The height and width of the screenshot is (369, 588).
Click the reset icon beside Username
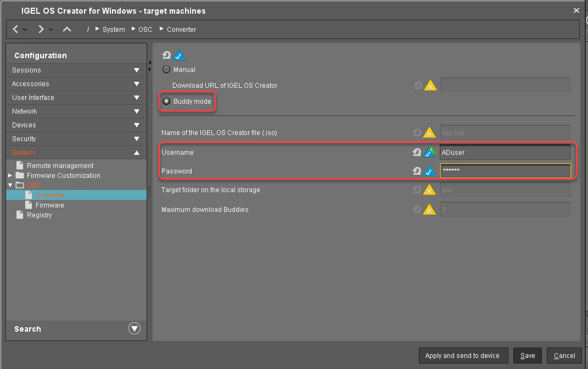click(417, 152)
